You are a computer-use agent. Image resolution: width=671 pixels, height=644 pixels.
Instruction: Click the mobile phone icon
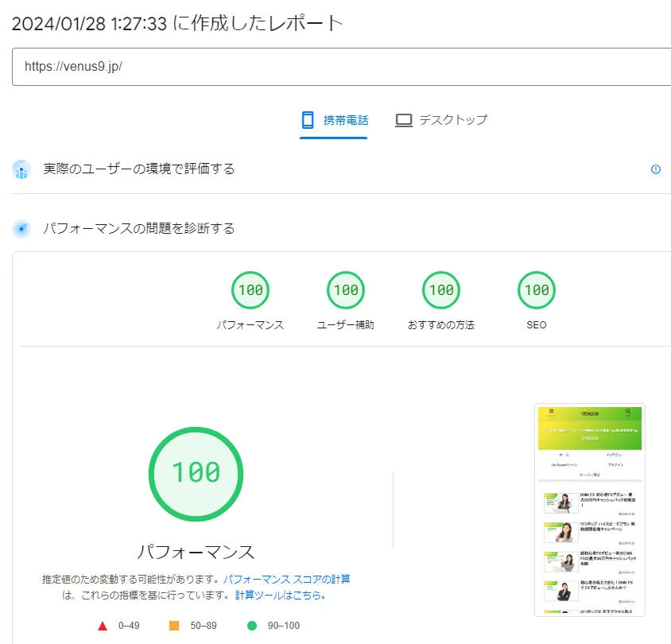308,120
